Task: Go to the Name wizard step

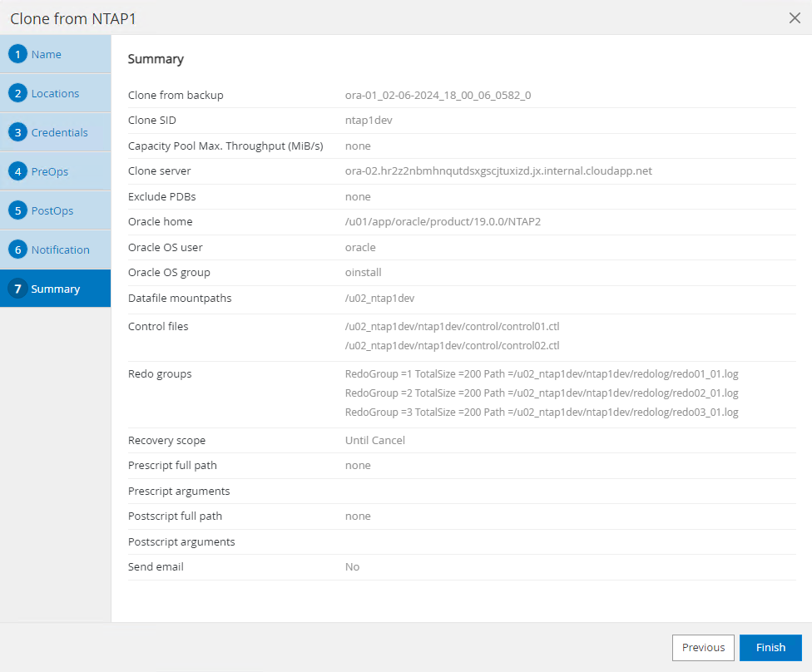Action: tap(47, 55)
